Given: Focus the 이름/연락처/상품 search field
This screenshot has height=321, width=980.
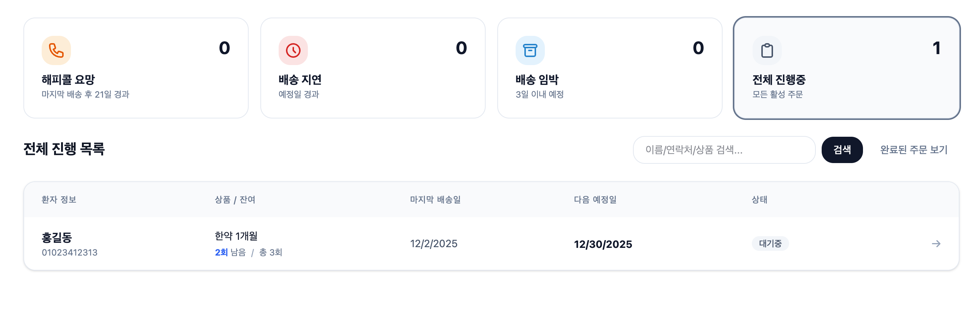Looking at the screenshot, I should click(x=724, y=150).
